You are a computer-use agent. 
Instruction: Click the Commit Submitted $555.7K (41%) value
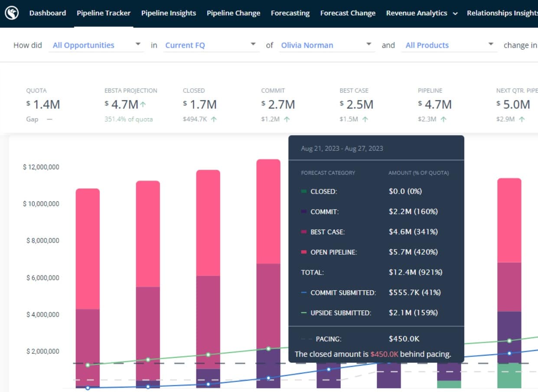pos(415,293)
